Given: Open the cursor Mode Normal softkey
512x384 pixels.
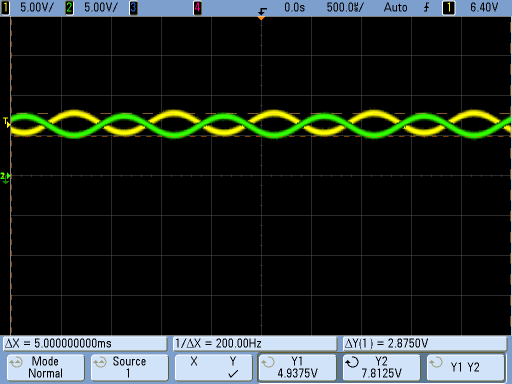Looking at the screenshot, I should click(x=45, y=367).
